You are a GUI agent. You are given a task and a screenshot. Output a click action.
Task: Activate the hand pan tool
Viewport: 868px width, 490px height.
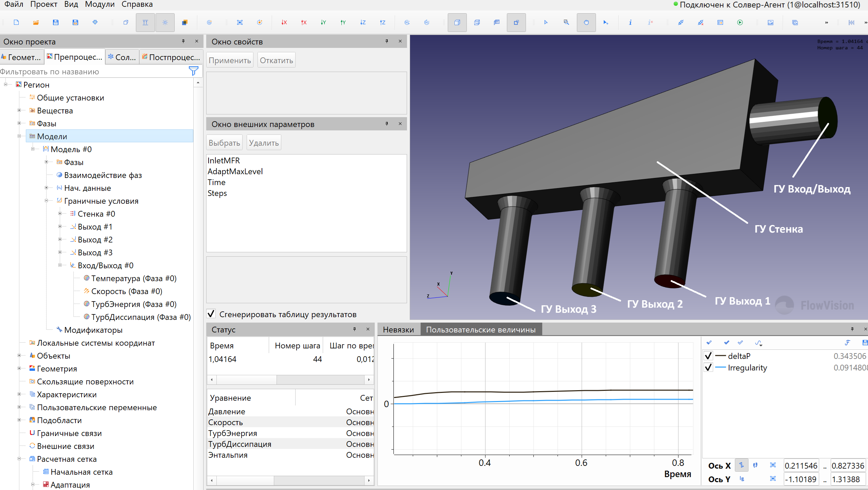coord(586,22)
